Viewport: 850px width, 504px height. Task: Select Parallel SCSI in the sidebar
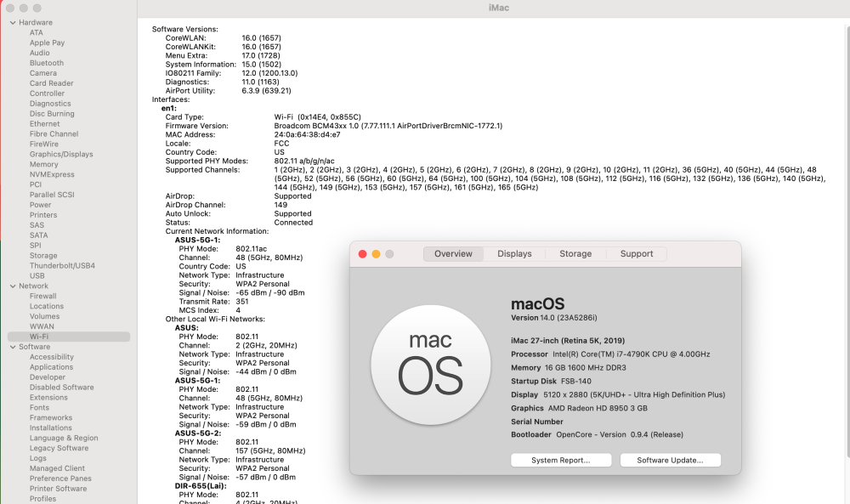52,195
